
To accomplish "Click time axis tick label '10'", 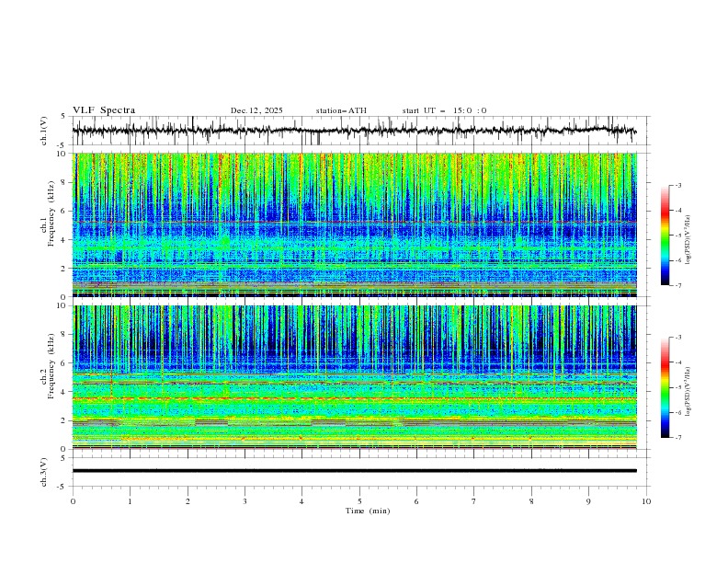I will pos(646,501).
